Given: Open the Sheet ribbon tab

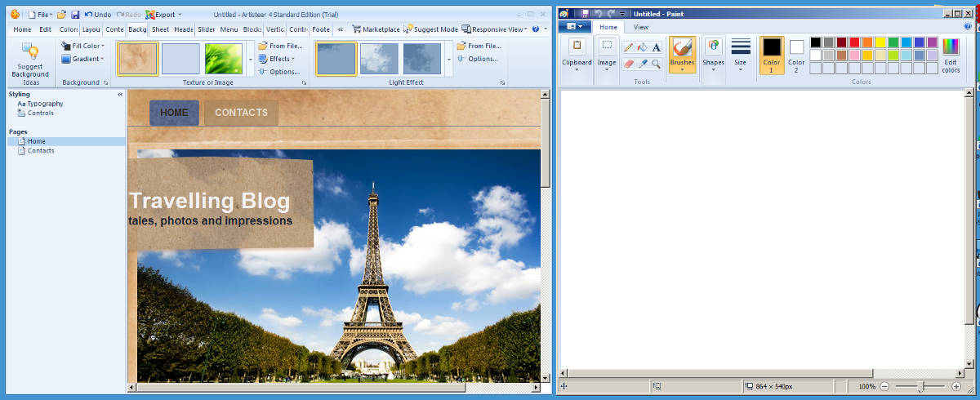Looking at the screenshot, I should 160,29.
